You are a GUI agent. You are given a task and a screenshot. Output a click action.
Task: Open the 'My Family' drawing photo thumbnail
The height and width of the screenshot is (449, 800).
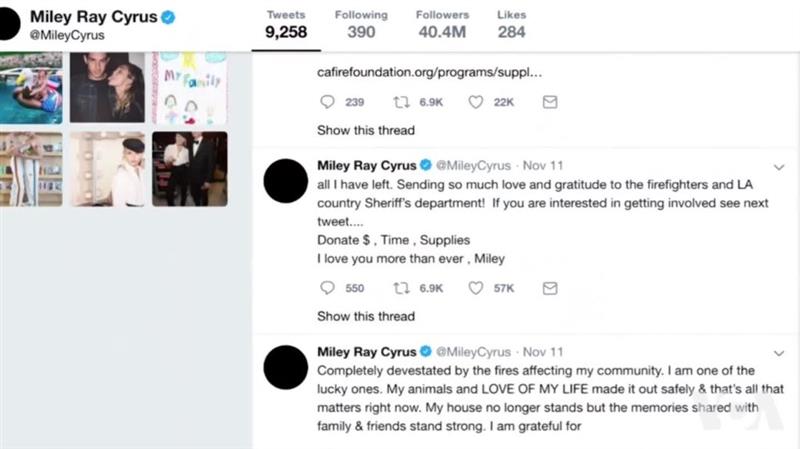pyautogui.click(x=189, y=88)
